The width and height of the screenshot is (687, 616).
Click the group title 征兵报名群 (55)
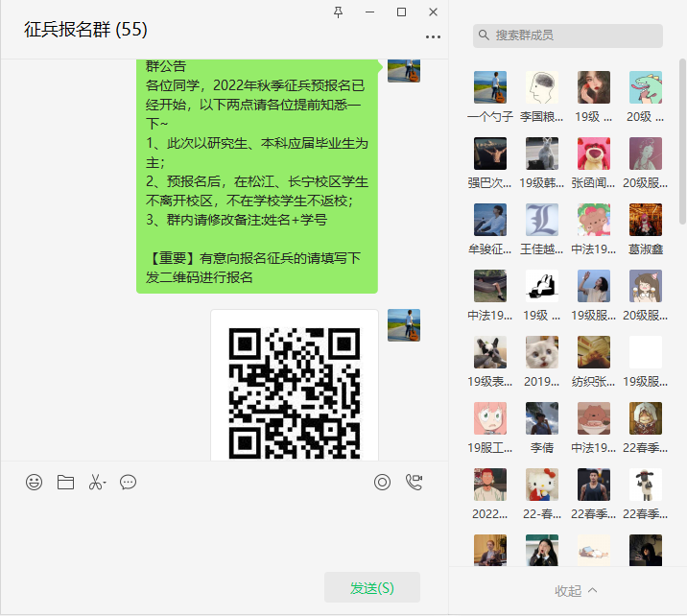85,30
